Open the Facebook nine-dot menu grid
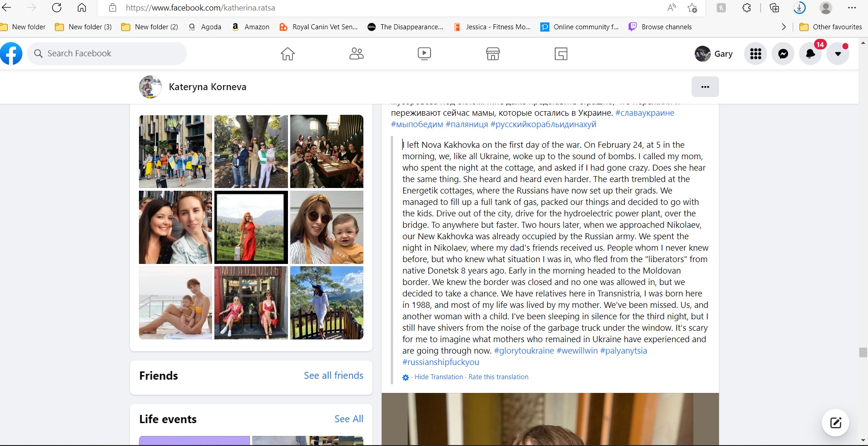 pyautogui.click(x=756, y=54)
